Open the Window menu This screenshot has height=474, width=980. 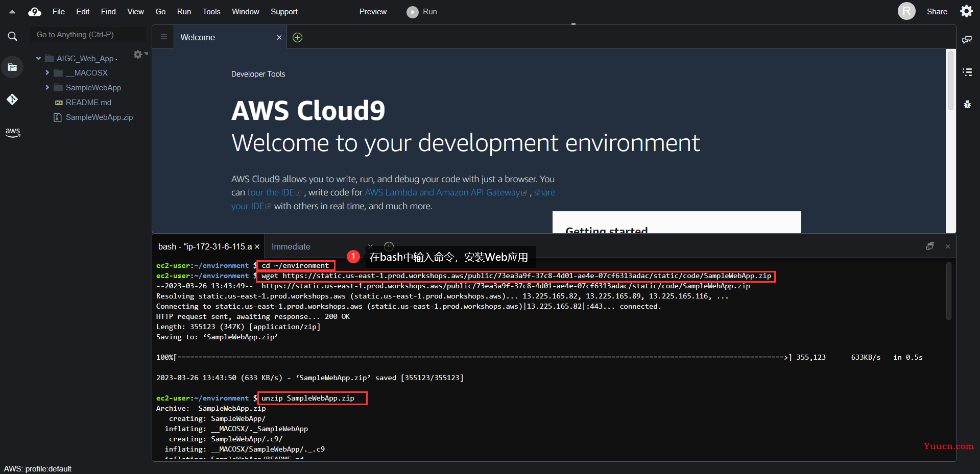(x=246, y=11)
